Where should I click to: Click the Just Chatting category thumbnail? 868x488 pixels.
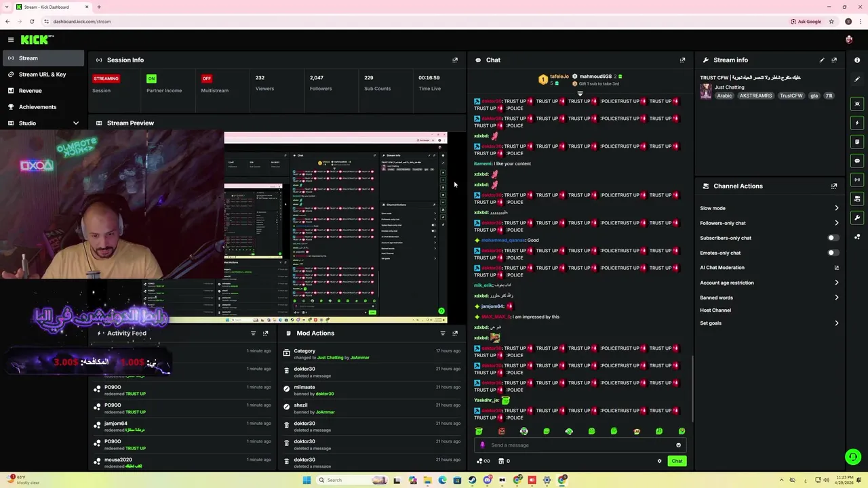click(706, 91)
